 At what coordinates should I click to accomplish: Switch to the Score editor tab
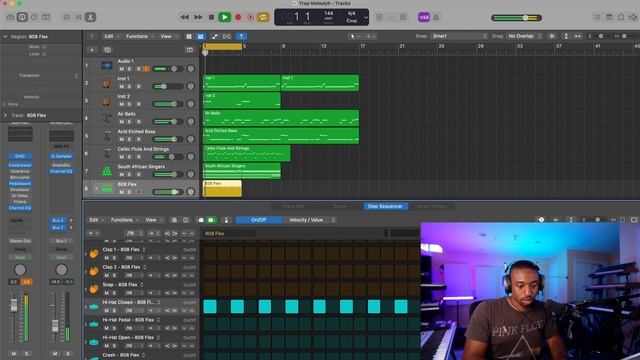coord(339,207)
